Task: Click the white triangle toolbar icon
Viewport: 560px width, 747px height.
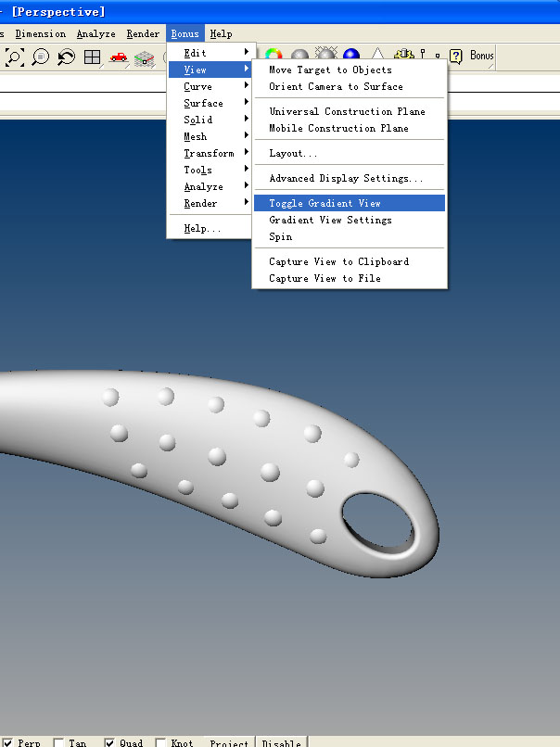Action: 377,53
